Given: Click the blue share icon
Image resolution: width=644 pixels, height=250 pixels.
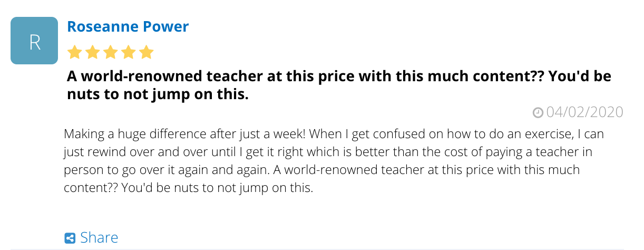Looking at the screenshot, I should pos(70,238).
